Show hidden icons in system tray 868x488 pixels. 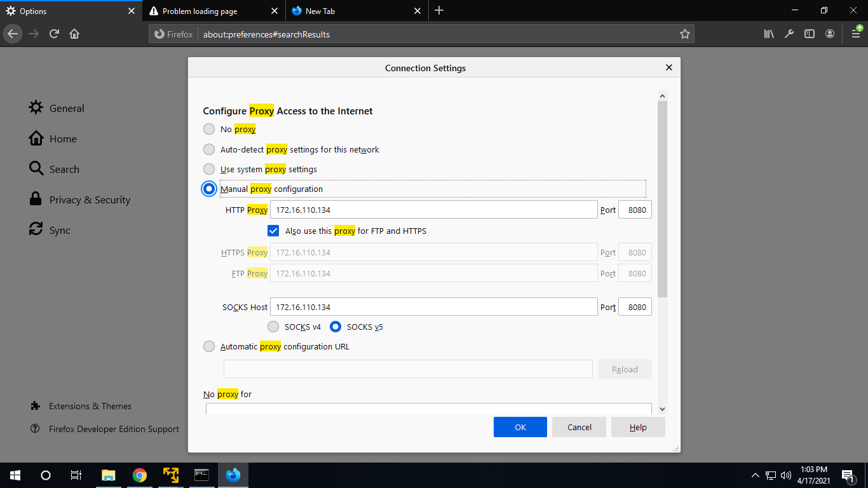[755, 475]
